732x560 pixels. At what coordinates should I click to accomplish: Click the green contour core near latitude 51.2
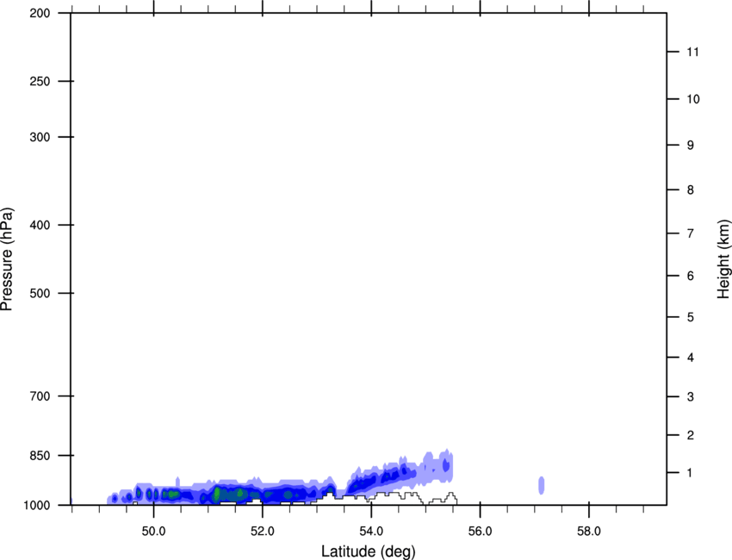click(x=216, y=494)
